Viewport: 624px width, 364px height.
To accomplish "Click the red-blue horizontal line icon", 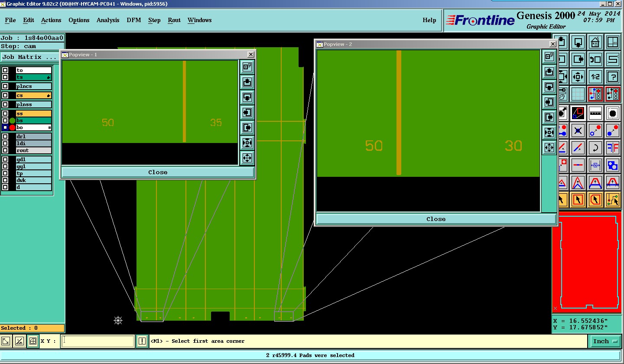I will pos(578,165).
